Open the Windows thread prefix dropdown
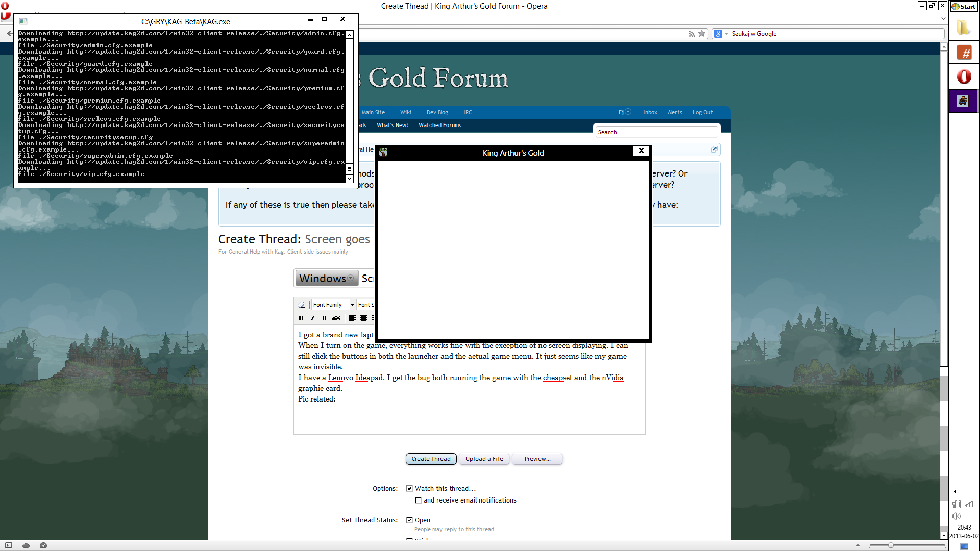 coord(327,279)
